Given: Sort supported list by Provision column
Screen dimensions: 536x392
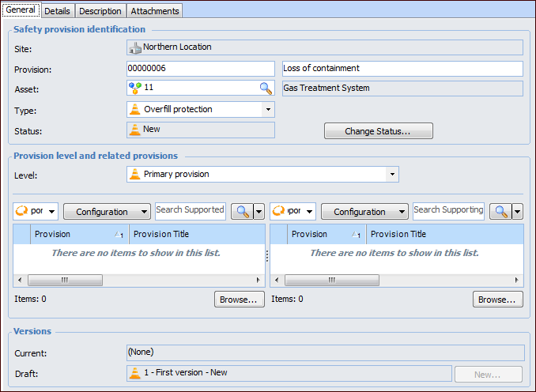Looking at the screenshot, I should point(79,234).
